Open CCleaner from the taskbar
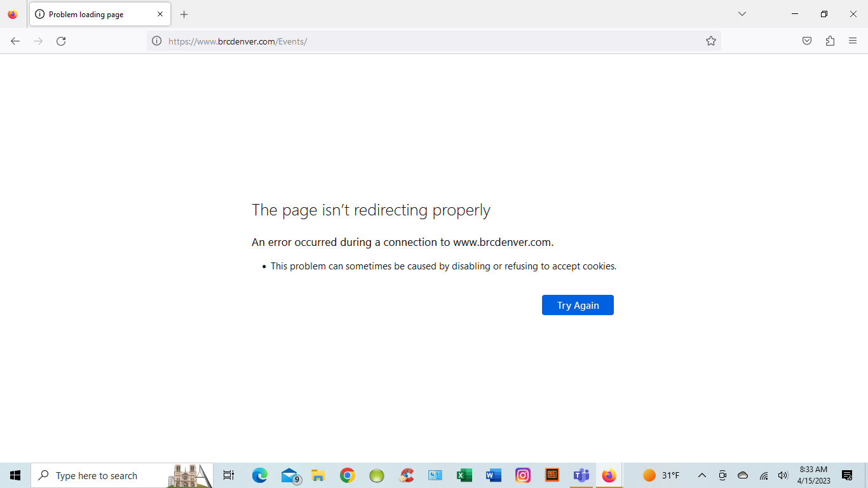The width and height of the screenshot is (868, 488). tap(406, 475)
